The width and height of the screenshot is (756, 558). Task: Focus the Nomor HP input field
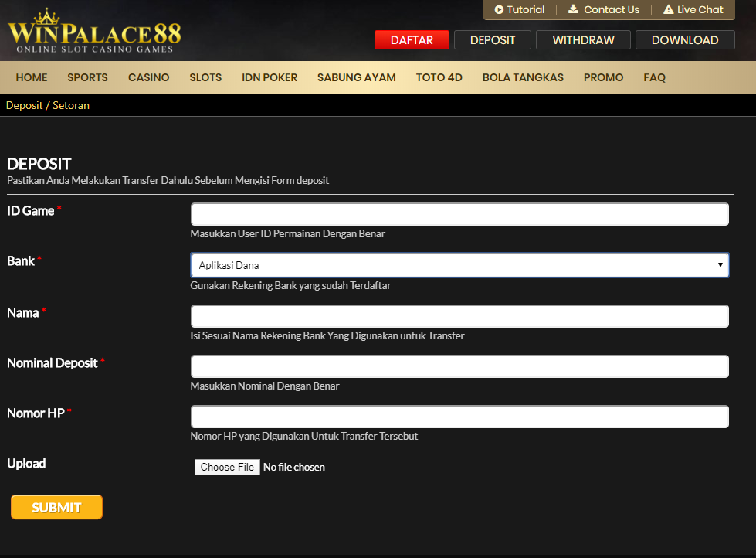pyautogui.click(x=459, y=417)
